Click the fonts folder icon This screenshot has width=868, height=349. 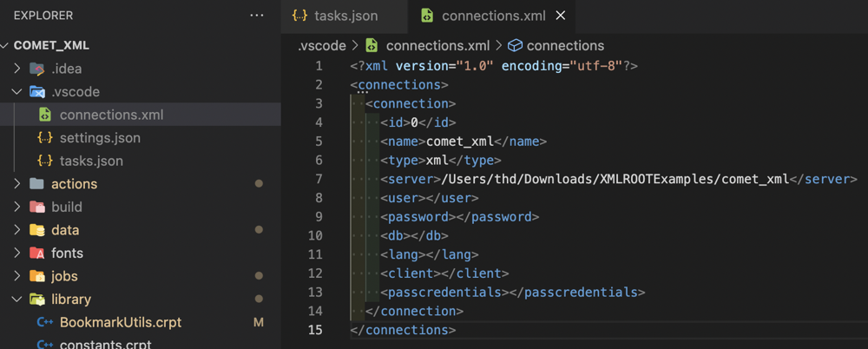pyautogui.click(x=37, y=254)
